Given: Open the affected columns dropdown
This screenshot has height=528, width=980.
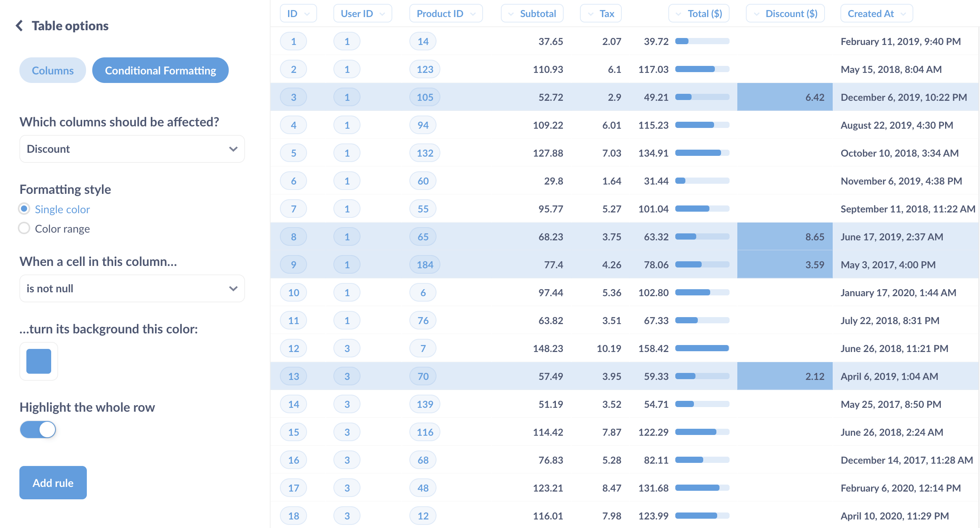Looking at the screenshot, I should click(130, 149).
